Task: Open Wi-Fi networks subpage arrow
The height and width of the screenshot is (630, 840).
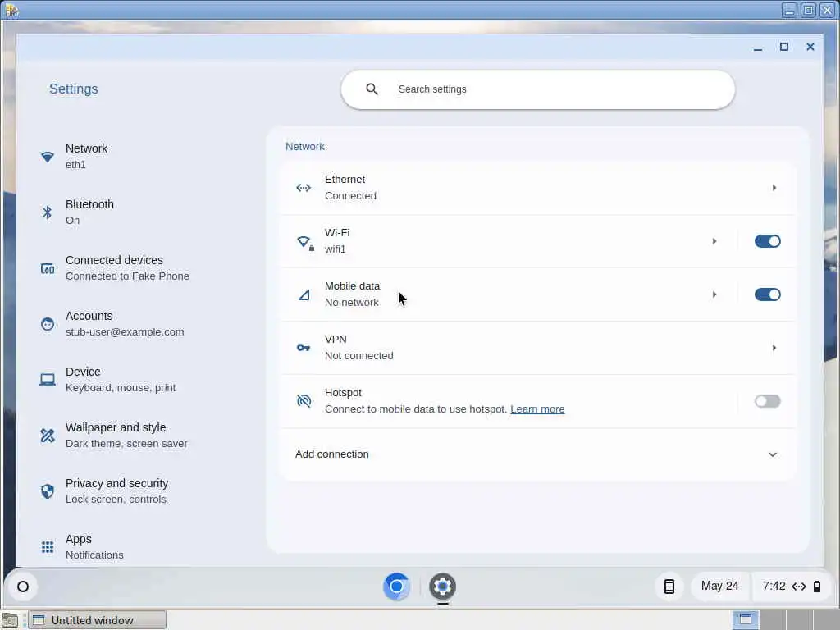Action: point(714,241)
